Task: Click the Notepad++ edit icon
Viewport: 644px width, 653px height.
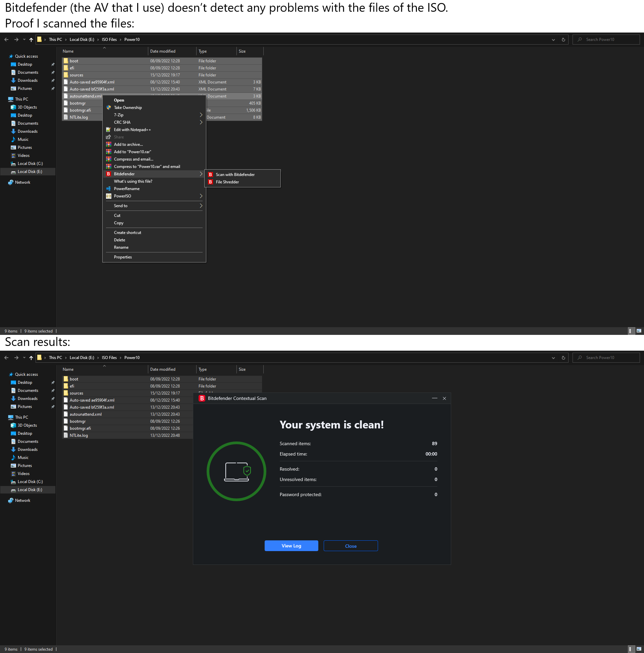Action: tap(109, 130)
